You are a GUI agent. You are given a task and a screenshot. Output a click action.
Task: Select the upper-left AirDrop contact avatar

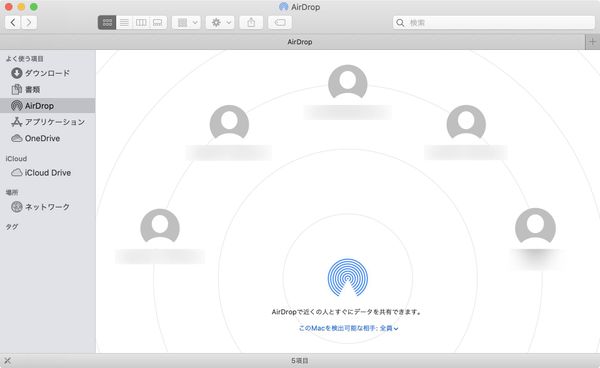coord(229,122)
